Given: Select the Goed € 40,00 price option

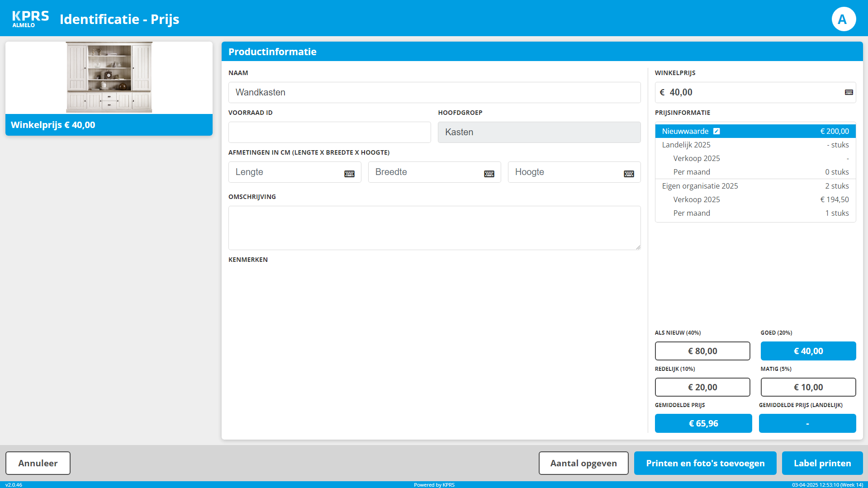Looking at the screenshot, I should (808, 351).
